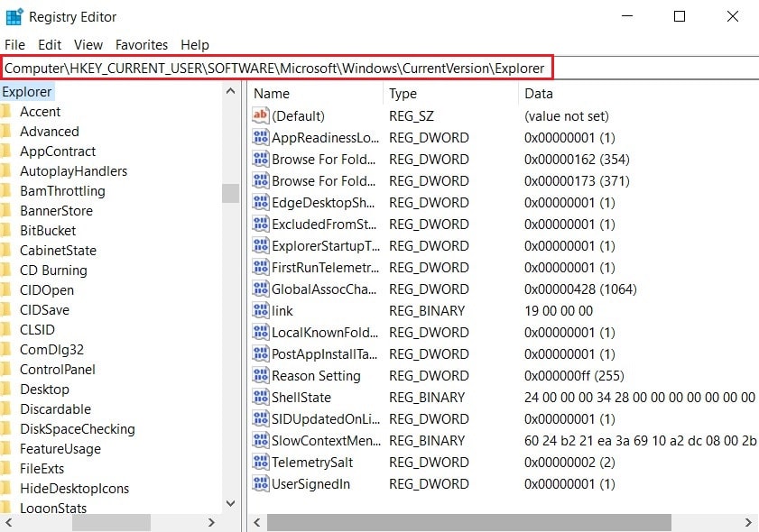759x532 pixels.
Task: Open the View menu
Action: tap(88, 44)
